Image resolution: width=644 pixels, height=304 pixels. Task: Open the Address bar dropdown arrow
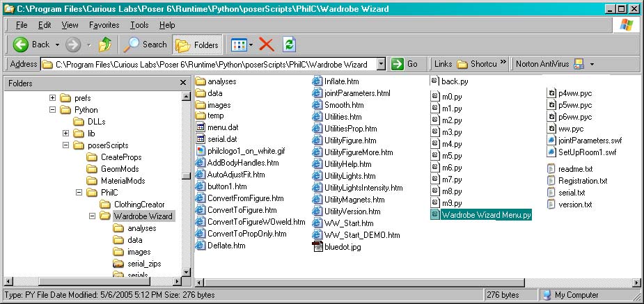[381, 64]
